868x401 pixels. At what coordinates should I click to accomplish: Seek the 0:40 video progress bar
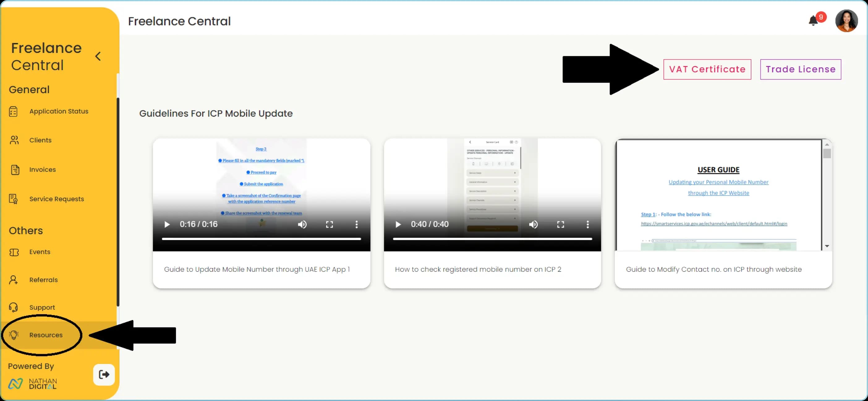492,239
